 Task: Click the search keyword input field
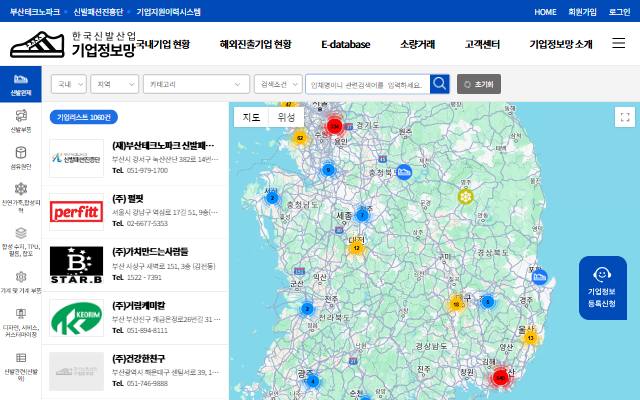[368, 84]
